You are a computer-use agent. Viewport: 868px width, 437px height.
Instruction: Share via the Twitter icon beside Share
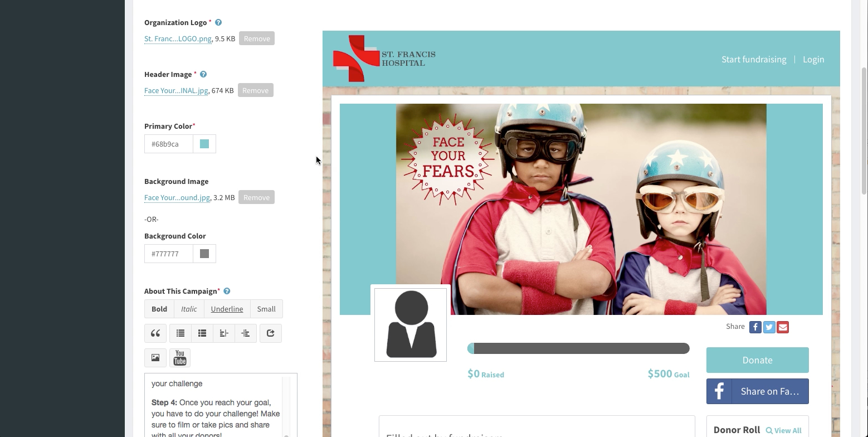769,327
